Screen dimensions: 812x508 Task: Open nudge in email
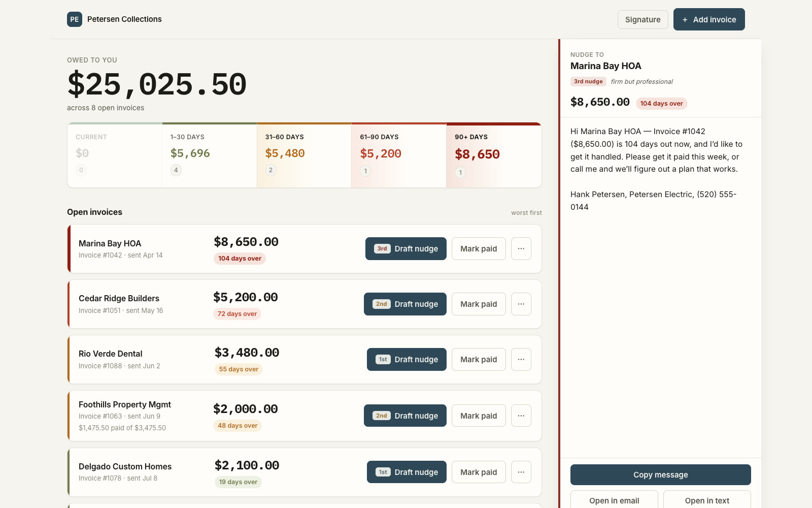pos(614,500)
